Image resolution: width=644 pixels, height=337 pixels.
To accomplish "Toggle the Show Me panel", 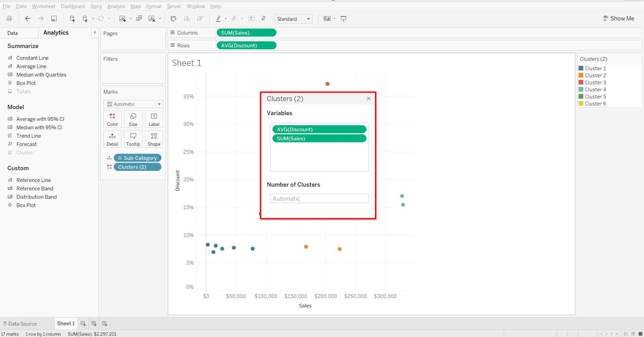I will point(618,18).
